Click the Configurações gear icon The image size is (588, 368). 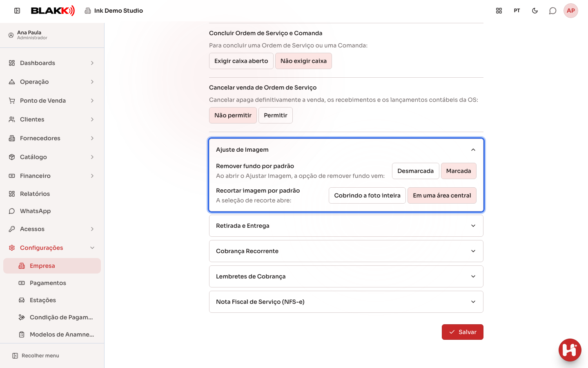click(x=12, y=248)
